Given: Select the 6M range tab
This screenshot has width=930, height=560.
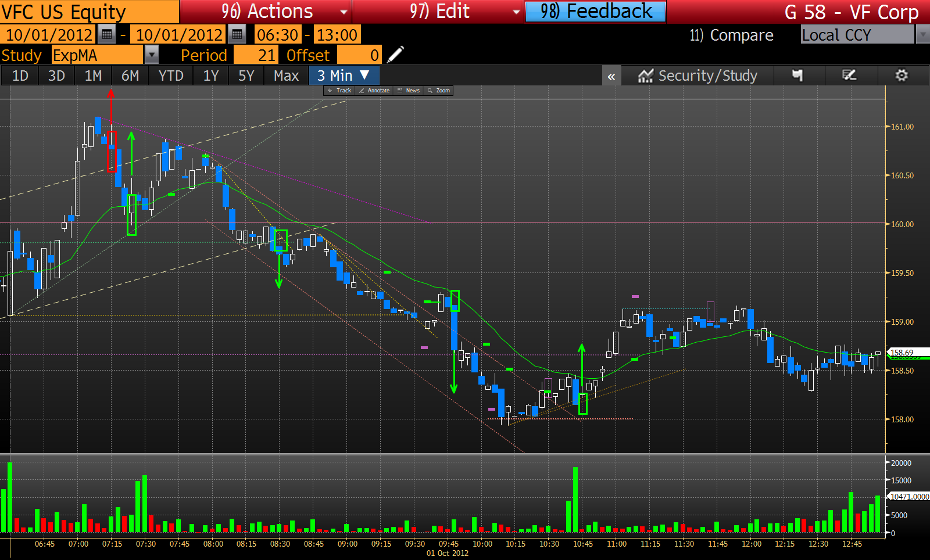Looking at the screenshot, I should [x=130, y=76].
